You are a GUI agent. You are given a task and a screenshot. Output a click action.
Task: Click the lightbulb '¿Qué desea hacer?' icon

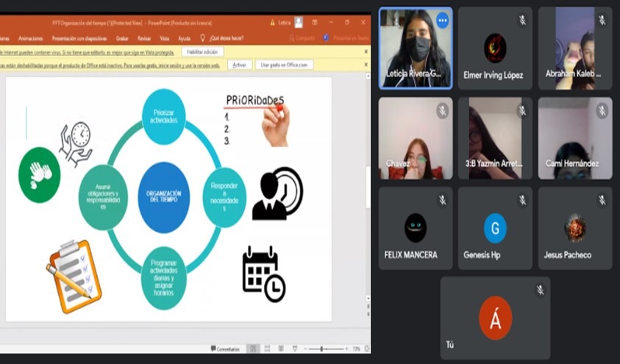click(x=202, y=38)
